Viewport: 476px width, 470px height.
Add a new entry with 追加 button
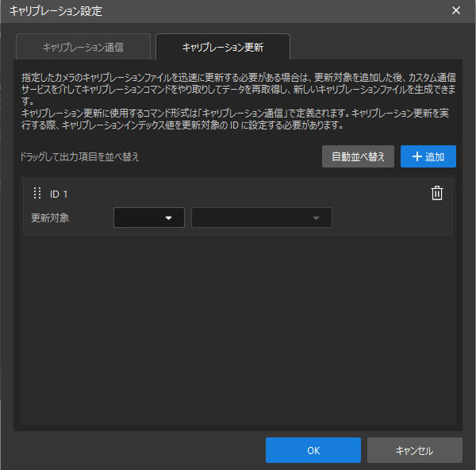[x=428, y=156]
